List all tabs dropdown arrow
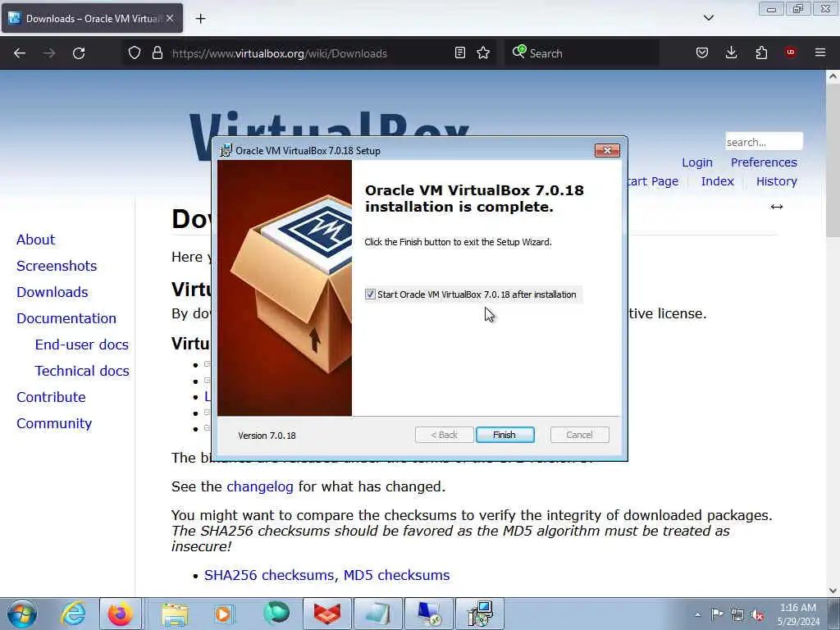 (708, 18)
